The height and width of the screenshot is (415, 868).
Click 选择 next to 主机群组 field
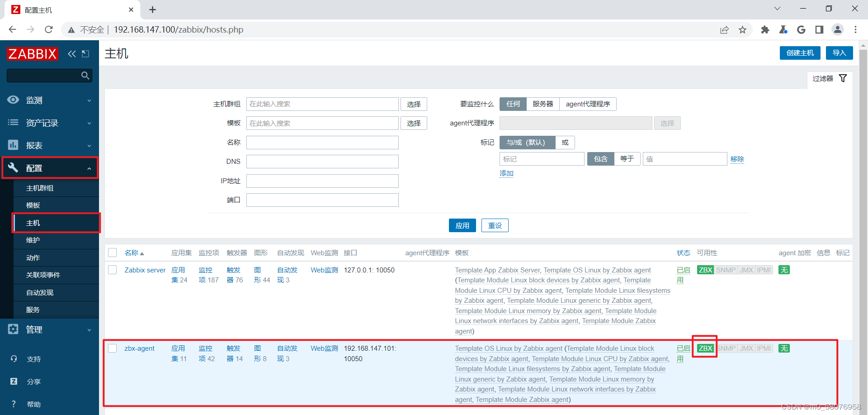click(x=414, y=104)
